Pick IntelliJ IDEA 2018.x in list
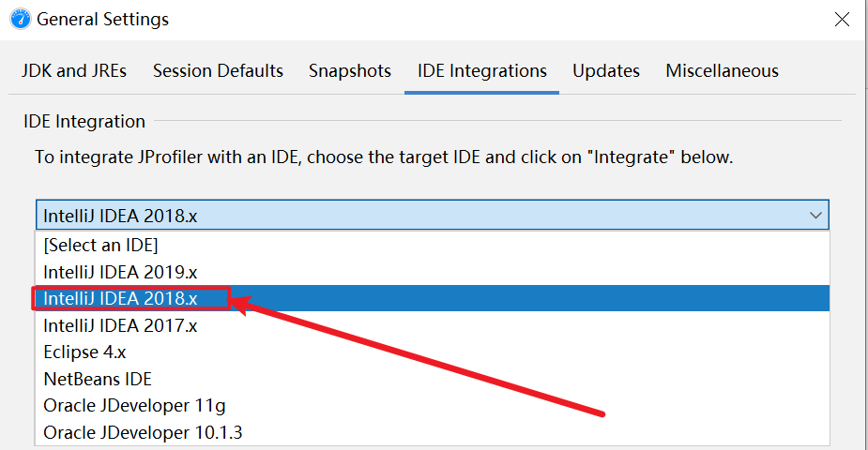 tap(120, 299)
